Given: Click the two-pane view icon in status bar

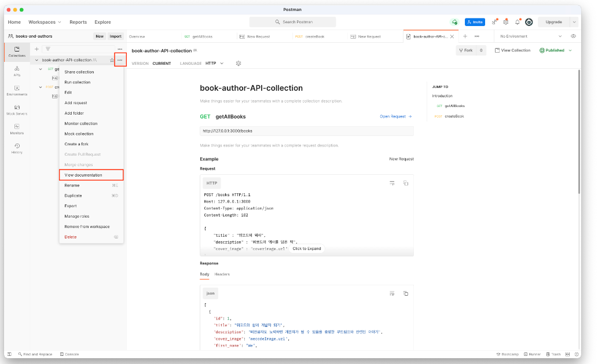Looking at the screenshot, I should click(567, 354).
